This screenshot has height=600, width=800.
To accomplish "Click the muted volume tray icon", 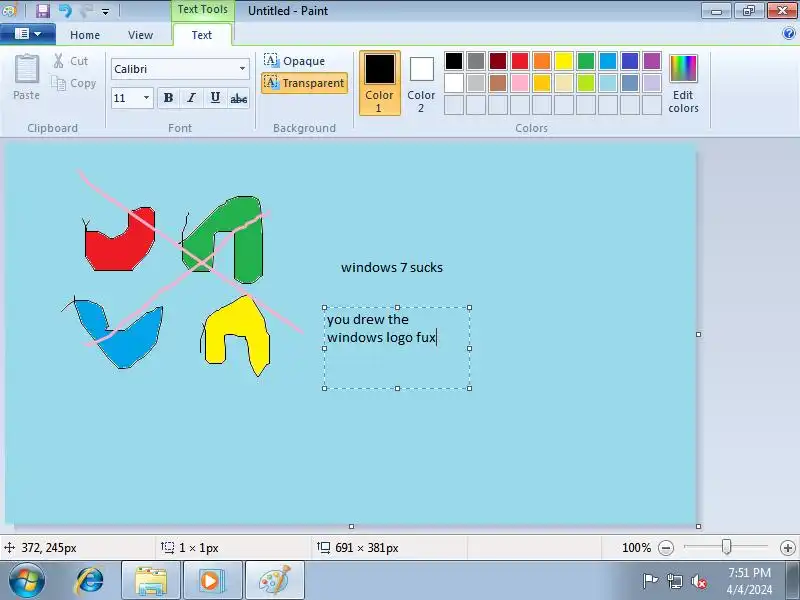I will [x=699, y=581].
